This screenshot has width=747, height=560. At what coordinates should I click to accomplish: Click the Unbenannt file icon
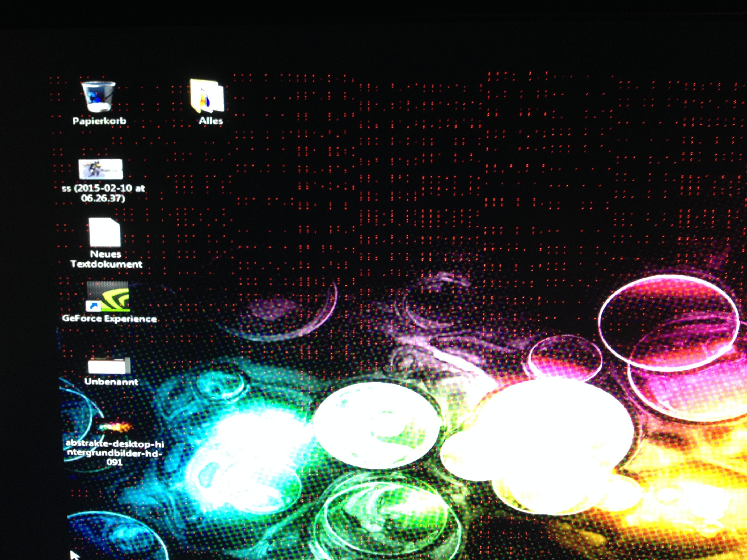[109, 366]
